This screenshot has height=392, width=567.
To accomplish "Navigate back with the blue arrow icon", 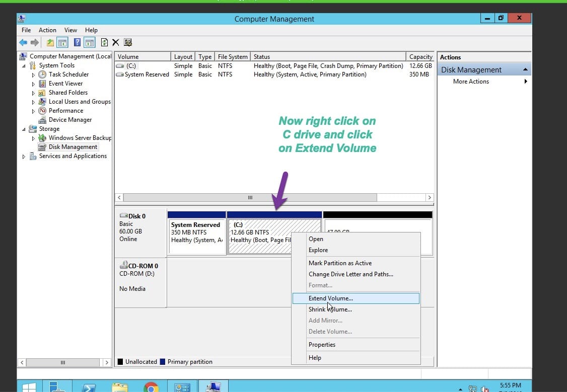I will pyautogui.click(x=23, y=42).
